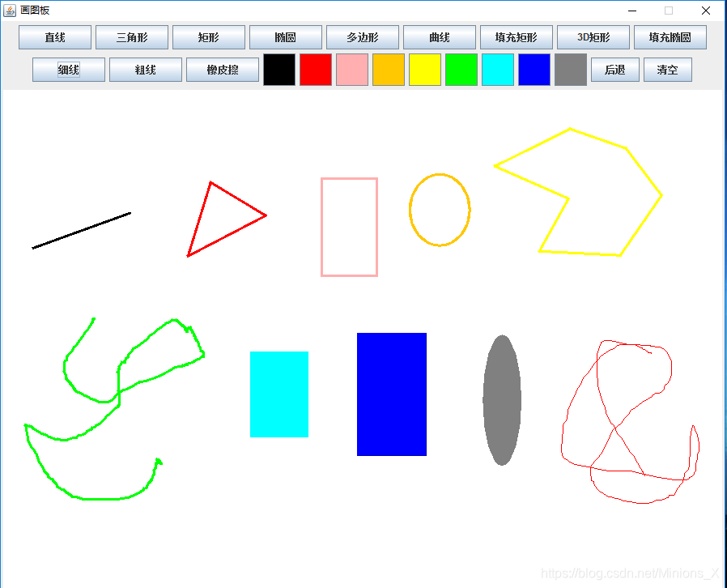The width and height of the screenshot is (727, 588).
Task: Undo with the 后退 button
Action: coord(615,70)
